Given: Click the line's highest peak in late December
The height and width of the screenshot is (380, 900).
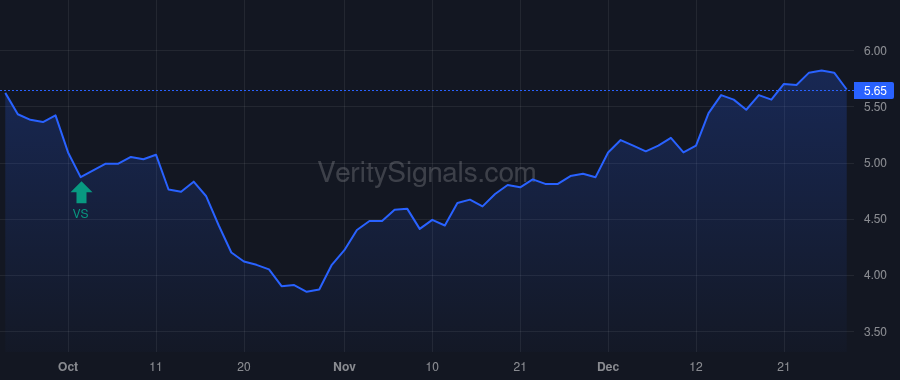Looking at the screenshot, I should tap(821, 71).
